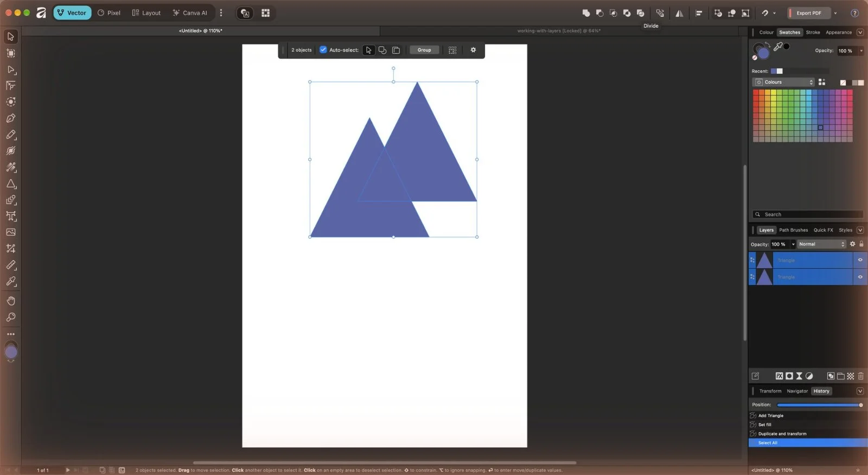Image resolution: width=868 pixels, height=475 pixels.
Task: Open the Canva AI studio
Action: click(190, 13)
